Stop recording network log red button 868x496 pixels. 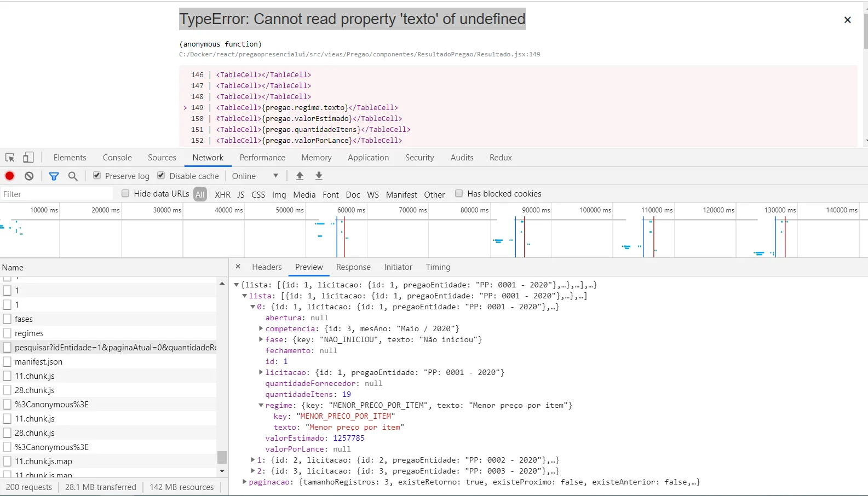click(10, 176)
